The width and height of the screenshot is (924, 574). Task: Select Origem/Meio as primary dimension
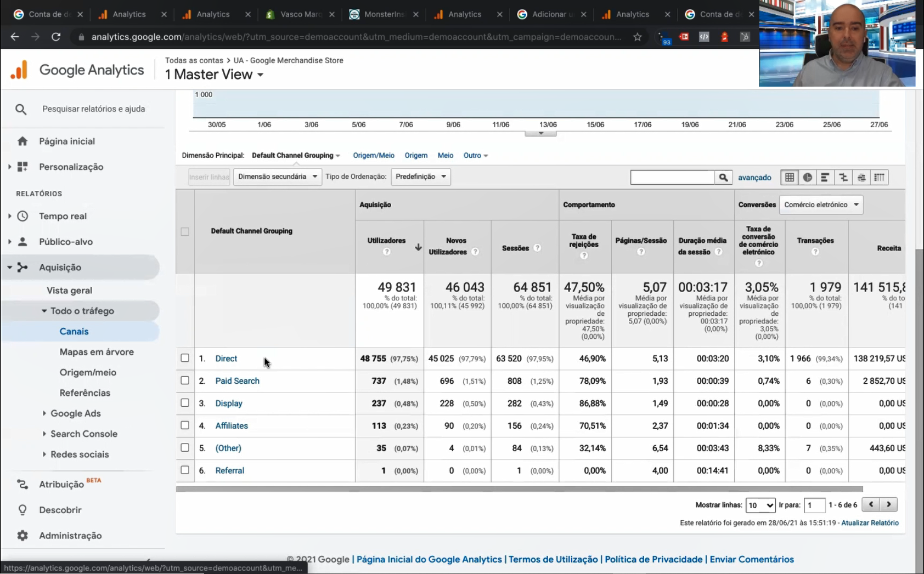coord(373,155)
